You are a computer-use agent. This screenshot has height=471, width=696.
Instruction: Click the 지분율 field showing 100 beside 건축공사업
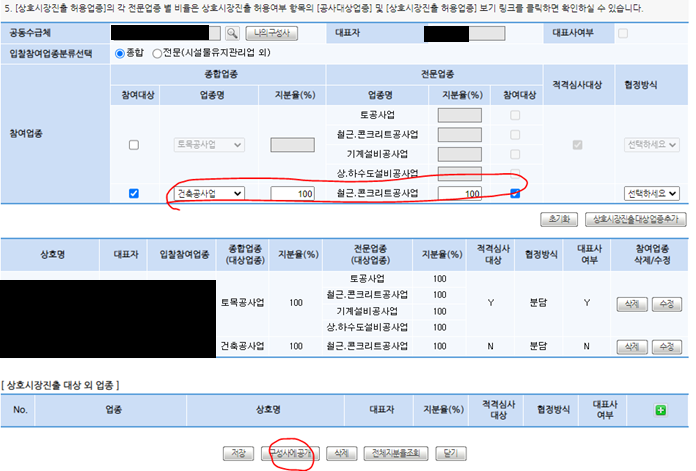pyautogui.click(x=293, y=194)
